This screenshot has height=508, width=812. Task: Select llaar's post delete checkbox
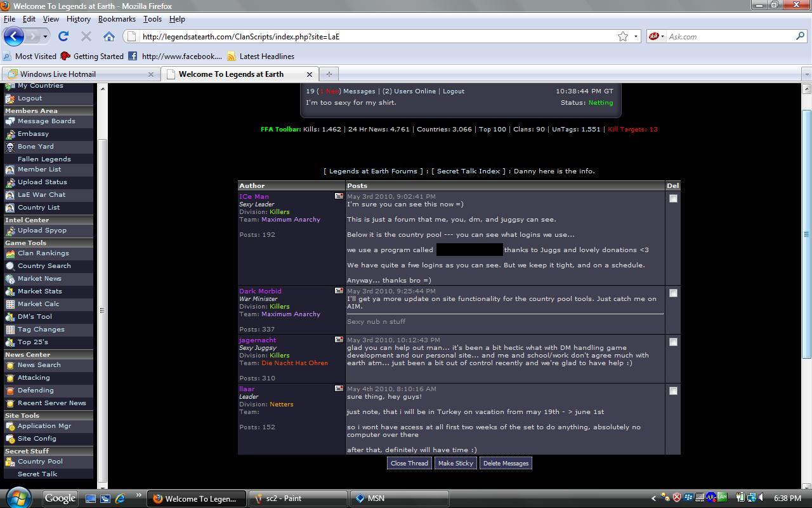[x=673, y=391]
